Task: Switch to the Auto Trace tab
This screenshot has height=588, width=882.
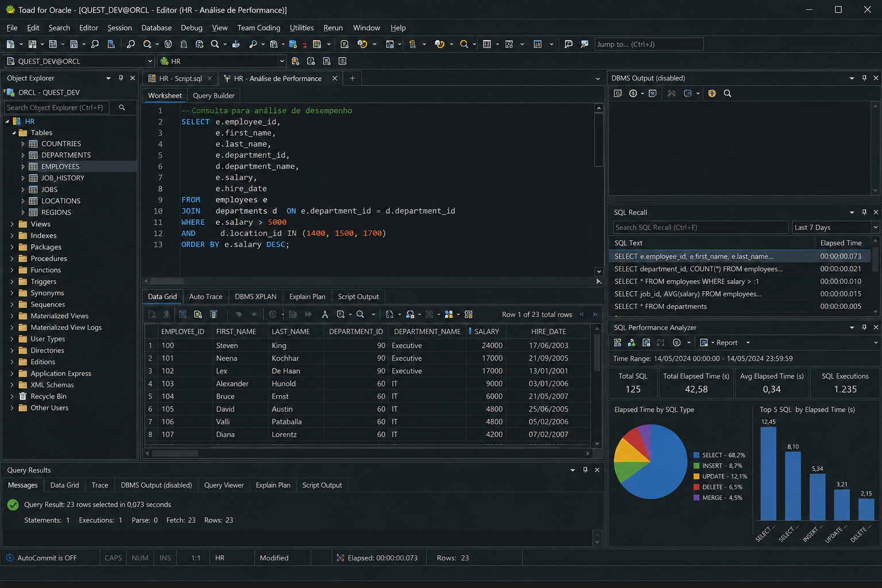Action: (206, 297)
